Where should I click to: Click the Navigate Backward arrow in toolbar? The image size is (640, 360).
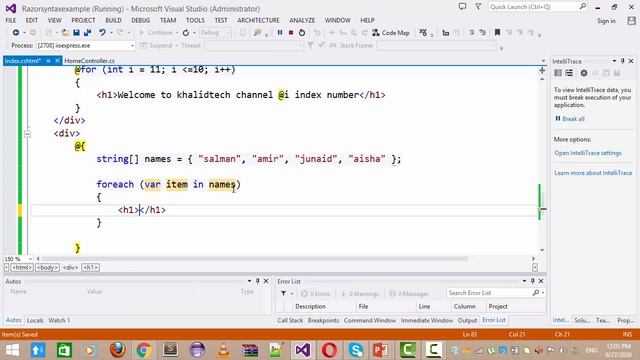tap(16, 33)
